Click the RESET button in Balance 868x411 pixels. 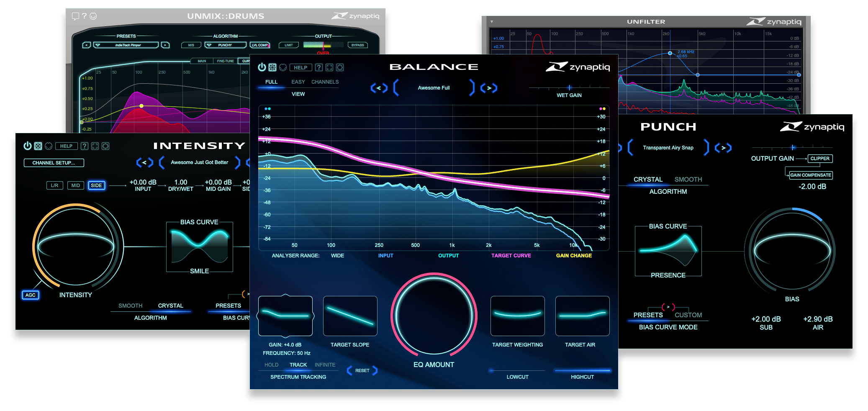[x=362, y=370]
